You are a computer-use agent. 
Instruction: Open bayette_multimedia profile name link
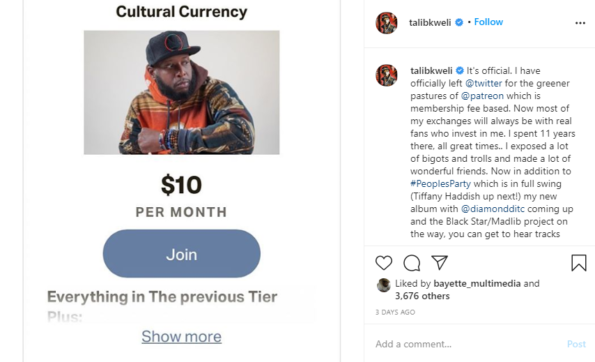(x=477, y=283)
